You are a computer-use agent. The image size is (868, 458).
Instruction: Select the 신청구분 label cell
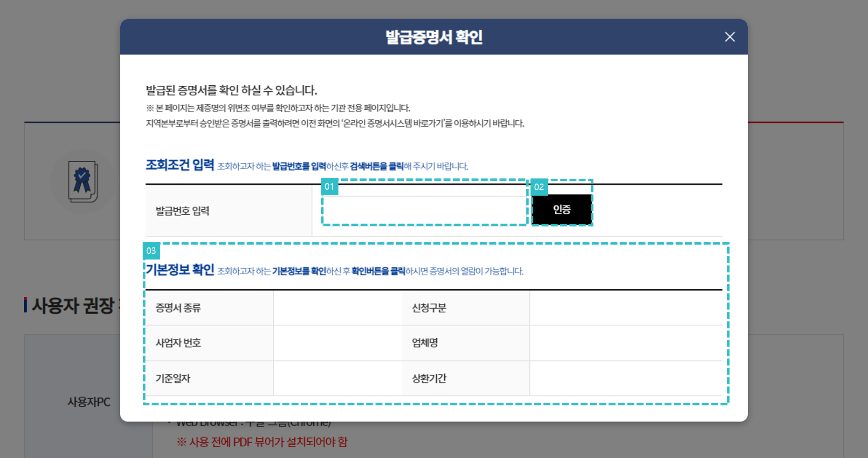466,308
